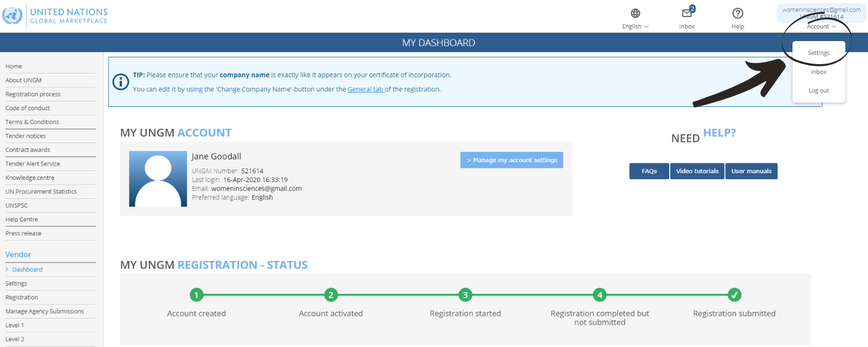Click Manage my account settings button
Viewport: 868px width, 347px height.
(x=511, y=160)
